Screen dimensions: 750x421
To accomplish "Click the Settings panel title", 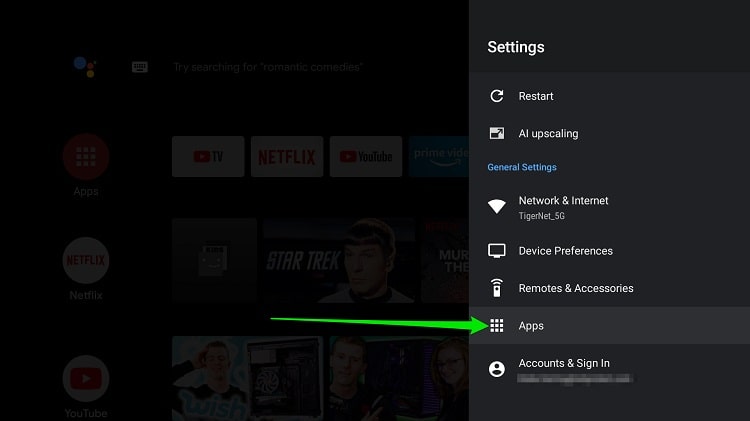I will (516, 47).
